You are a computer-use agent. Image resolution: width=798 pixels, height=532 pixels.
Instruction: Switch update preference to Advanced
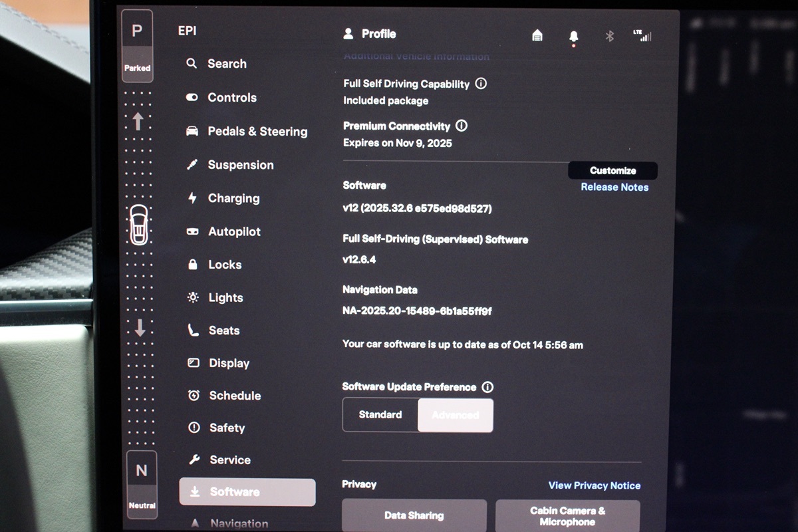[x=456, y=414]
